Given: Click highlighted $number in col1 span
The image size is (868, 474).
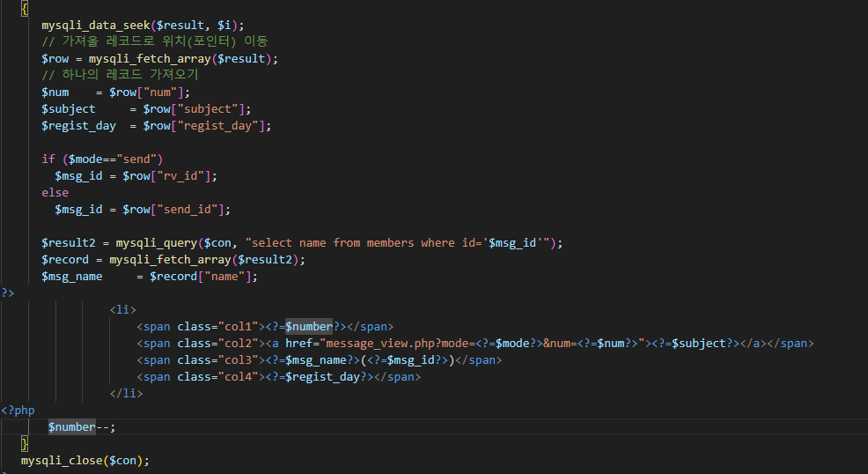Looking at the screenshot, I should click(x=309, y=327).
